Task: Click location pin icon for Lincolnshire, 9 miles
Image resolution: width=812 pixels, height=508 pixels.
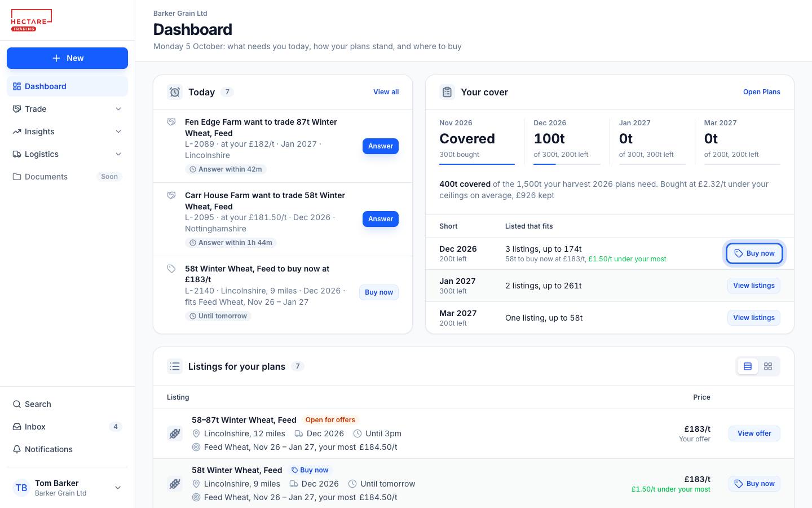Action: pyautogui.click(x=196, y=484)
